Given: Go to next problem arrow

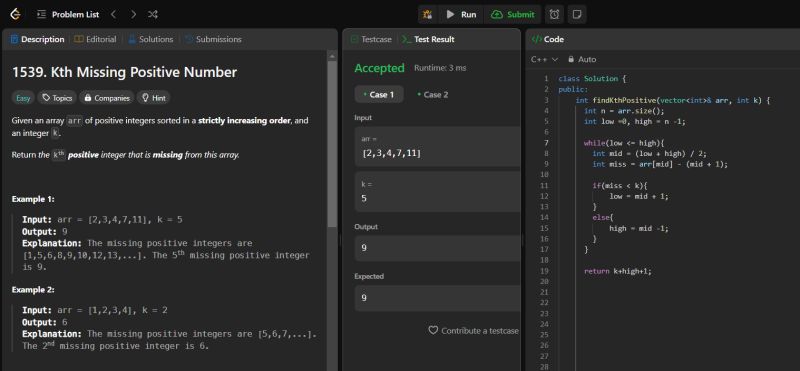Looking at the screenshot, I should 133,14.
